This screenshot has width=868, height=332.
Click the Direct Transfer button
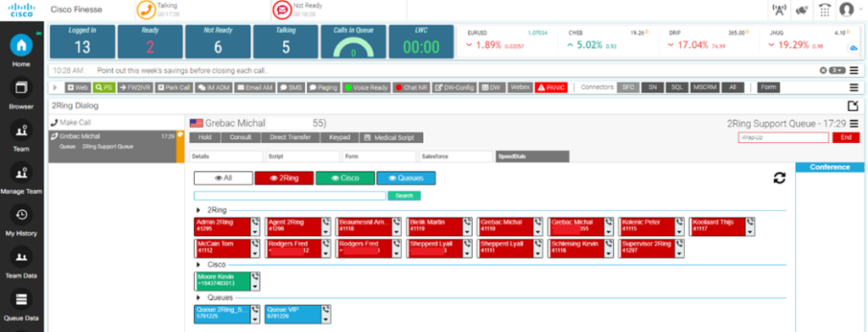click(x=290, y=137)
